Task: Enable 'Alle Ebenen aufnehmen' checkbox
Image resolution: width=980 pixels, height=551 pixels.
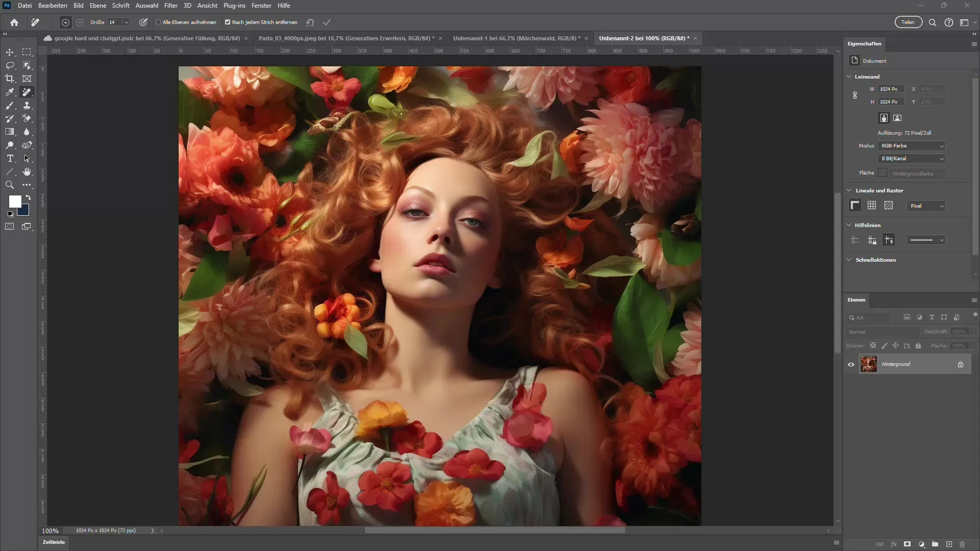Action: click(x=158, y=22)
